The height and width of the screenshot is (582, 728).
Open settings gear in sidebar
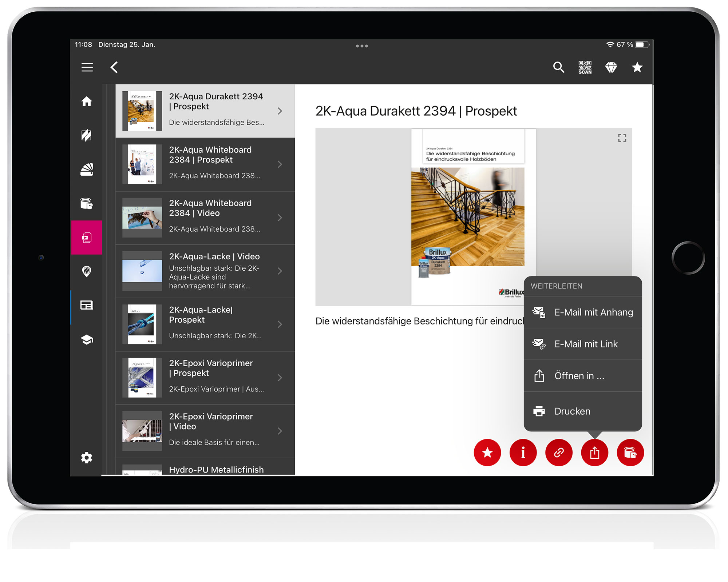pyautogui.click(x=87, y=458)
